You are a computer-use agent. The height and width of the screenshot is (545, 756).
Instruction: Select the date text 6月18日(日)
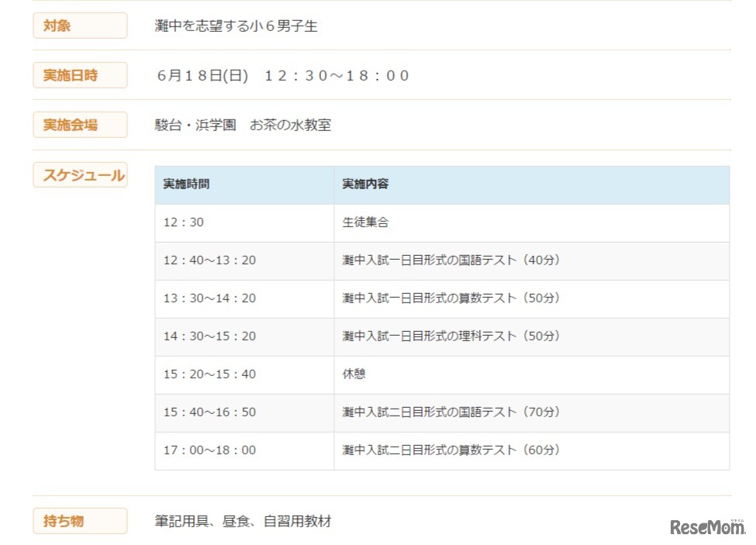click(x=202, y=76)
